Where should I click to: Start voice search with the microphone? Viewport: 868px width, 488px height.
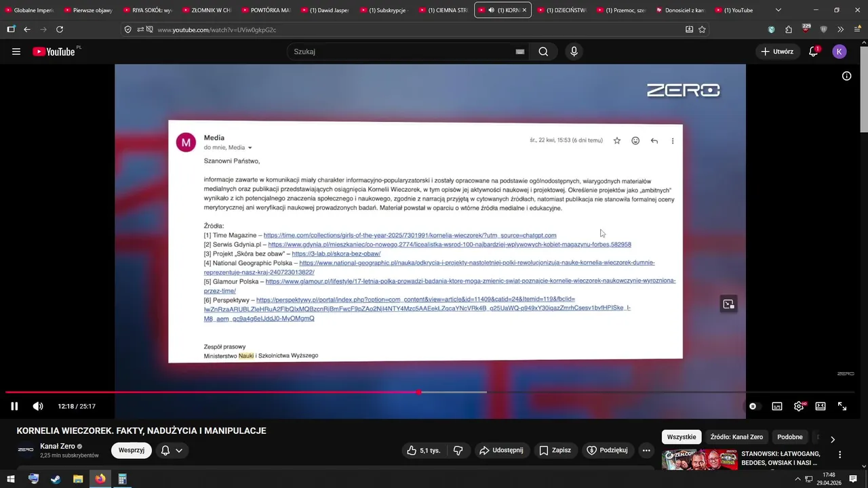coord(574,52)
